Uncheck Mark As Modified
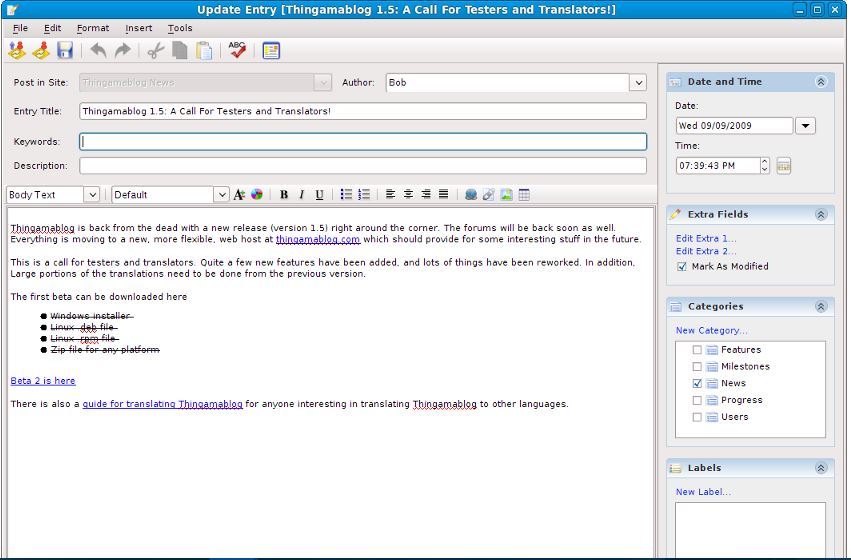 click(x=682, y=266)
